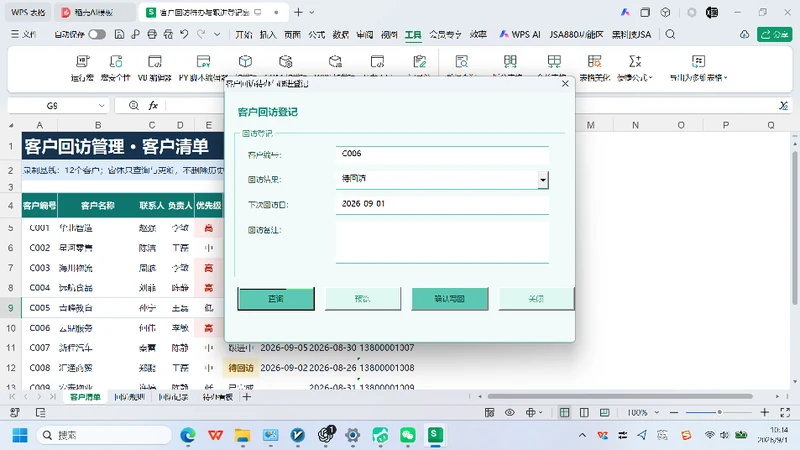Click the zoom lookup icon in formula bar
The height and width of the screenshot is (450, 800).
point(134,106)
